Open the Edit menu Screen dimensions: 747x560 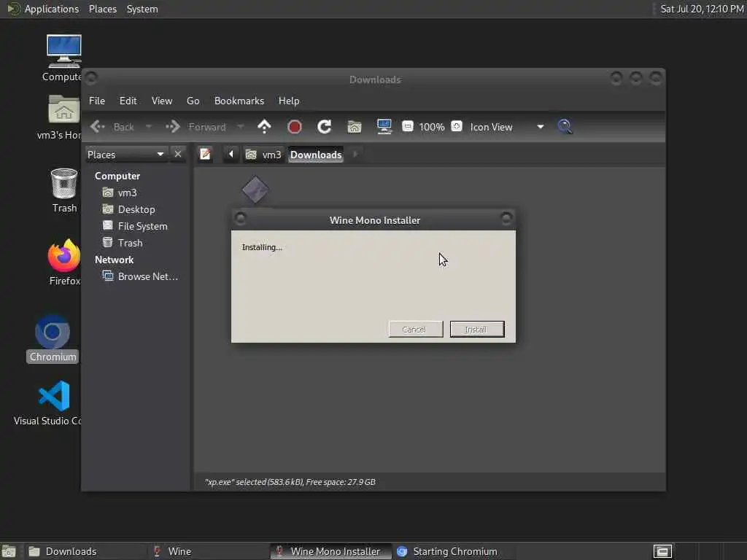pos(128,101)
